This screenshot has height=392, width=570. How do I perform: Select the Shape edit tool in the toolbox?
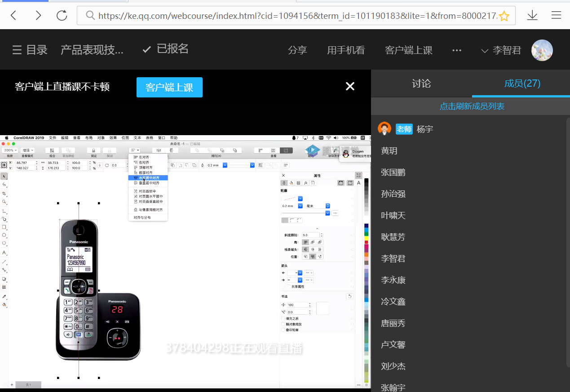point(4,184)
